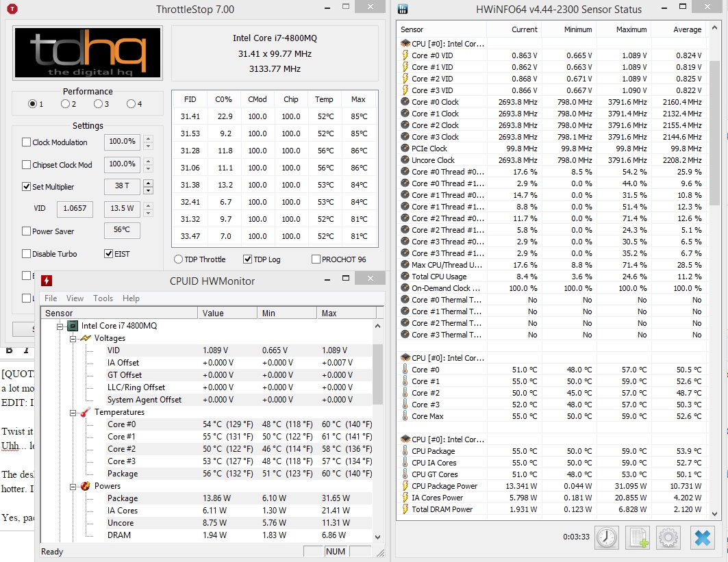Uncheck the Set Multiplier checkbox
The height and width of the screenshot is (562, 728).
[27, 187]
